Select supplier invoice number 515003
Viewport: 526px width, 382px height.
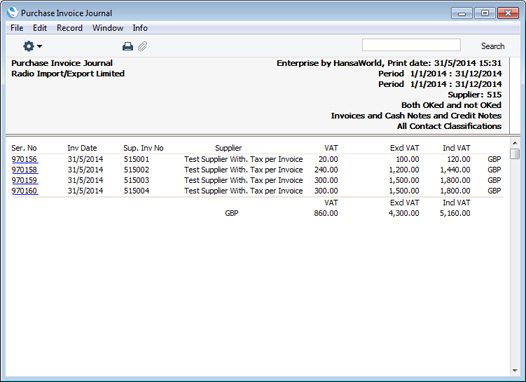click(136, 180)
